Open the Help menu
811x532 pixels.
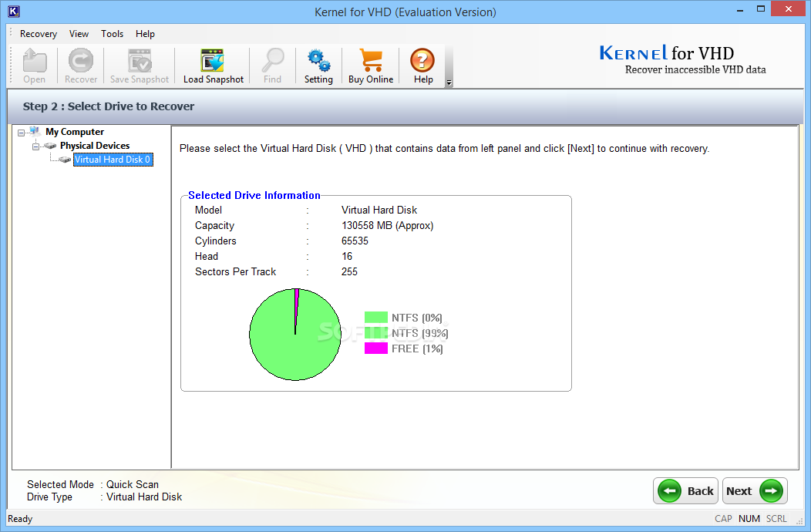[145, 34]
